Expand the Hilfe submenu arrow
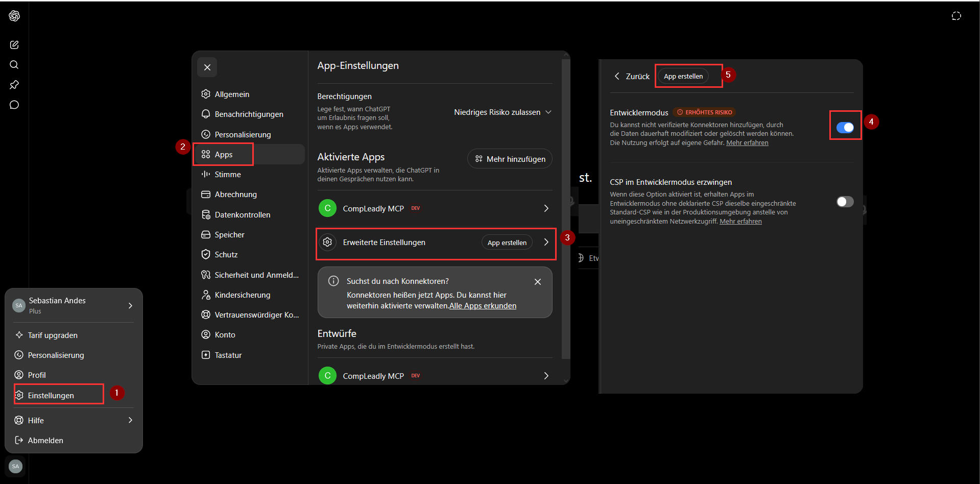The width and height of the screenshot is (980, 484). coord(130,420)
